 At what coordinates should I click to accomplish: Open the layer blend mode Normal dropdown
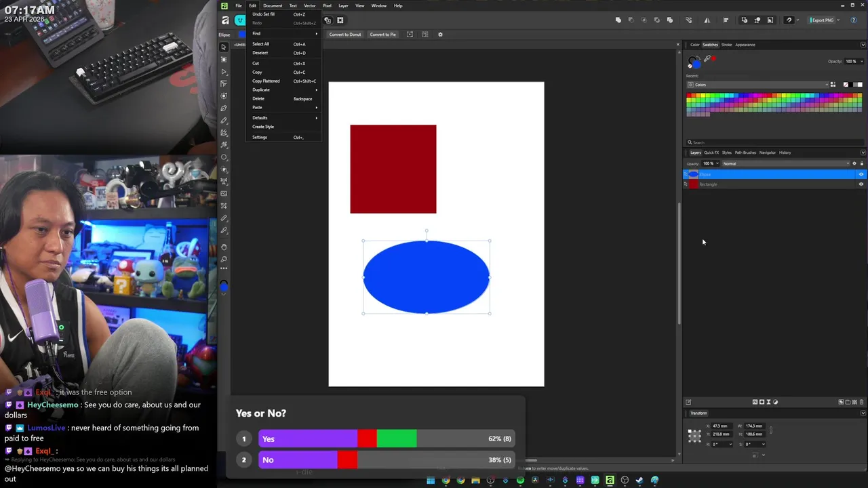[786, 163]
